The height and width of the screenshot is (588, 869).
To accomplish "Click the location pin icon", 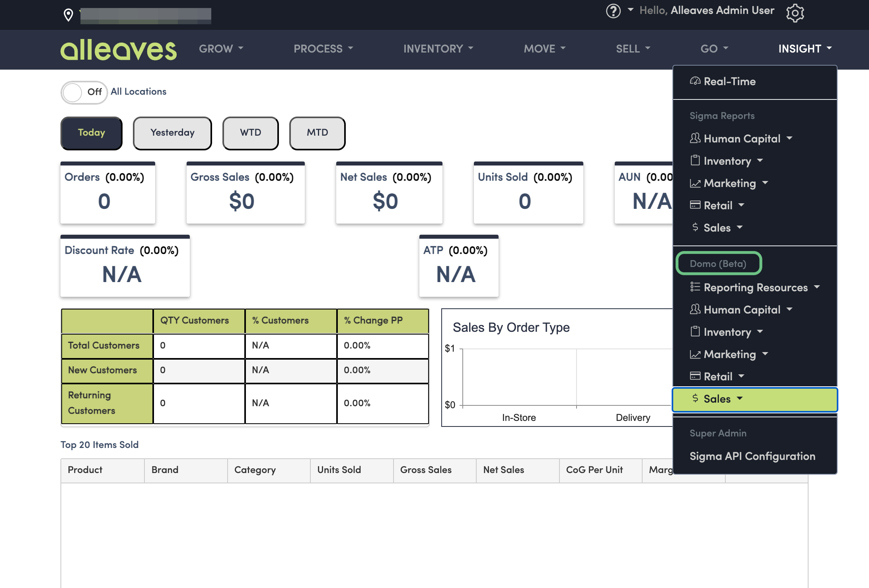I will pyautogui.click(x=68, y=15).
